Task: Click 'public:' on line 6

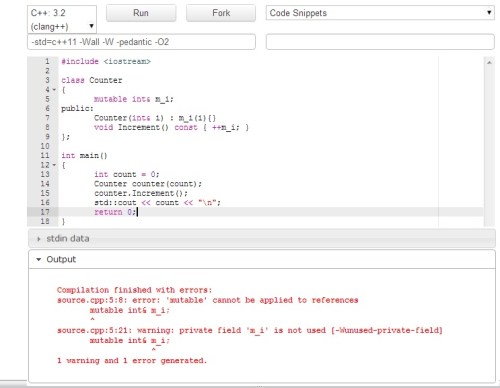Action: [x=77, y=109]
